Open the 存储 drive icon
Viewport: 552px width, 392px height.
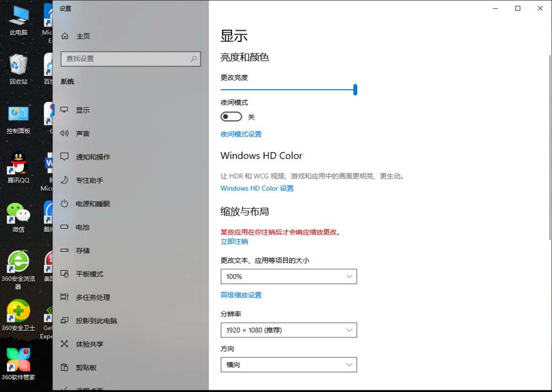65,250
